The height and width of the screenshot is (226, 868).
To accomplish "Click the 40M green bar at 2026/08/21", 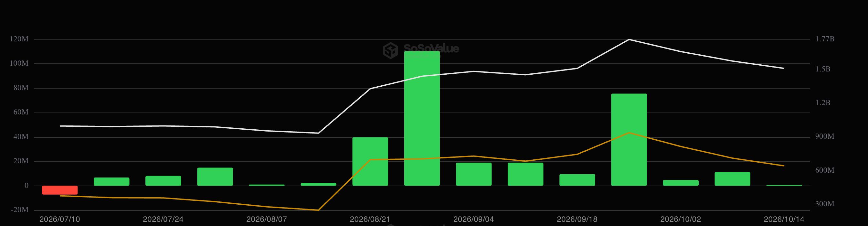I will pyautogui.click(x=370, y=162).
